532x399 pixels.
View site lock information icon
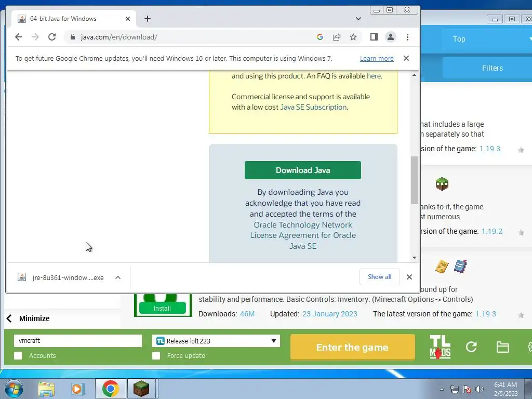click(72, 37)
